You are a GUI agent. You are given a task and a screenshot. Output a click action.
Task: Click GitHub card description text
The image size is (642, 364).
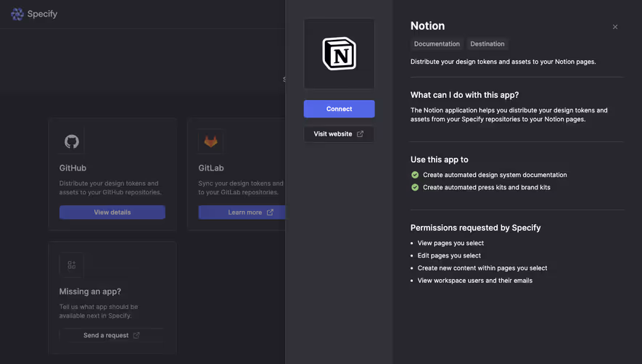point(110,188)
